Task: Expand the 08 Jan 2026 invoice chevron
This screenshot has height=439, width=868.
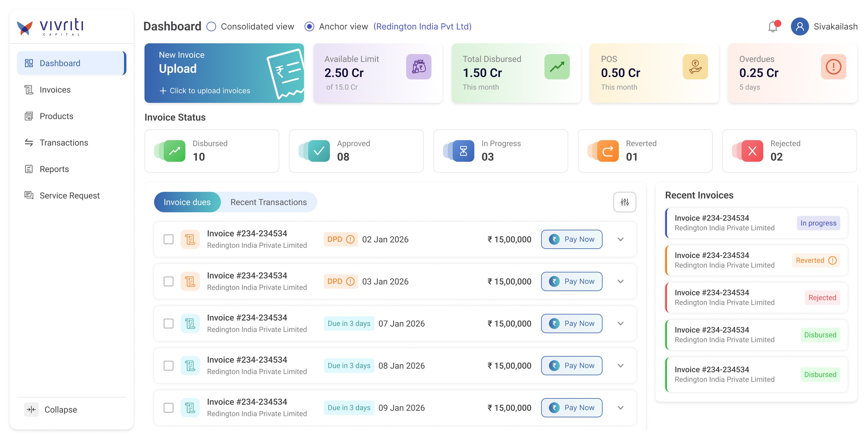Action: (620, 366)
